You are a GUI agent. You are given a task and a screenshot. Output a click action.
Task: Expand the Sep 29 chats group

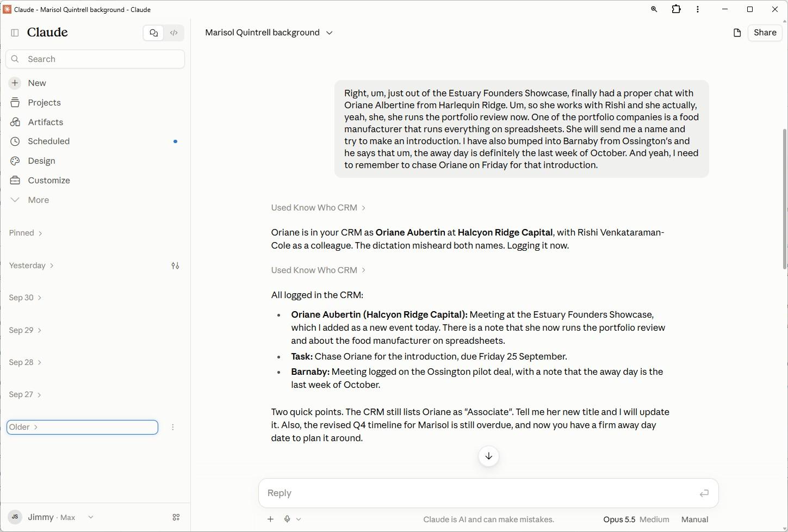[25, 330]
